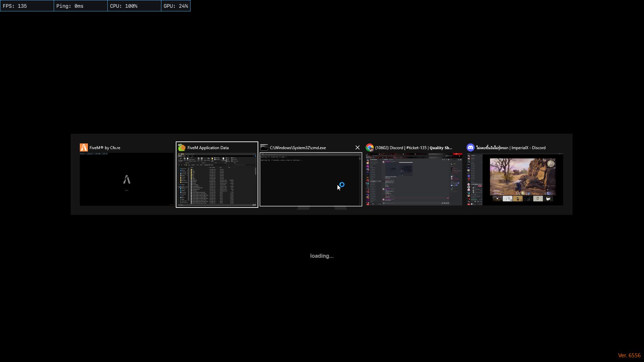
Task: Click the Ver. 6556 version label
Action: [x=630, y=355]
